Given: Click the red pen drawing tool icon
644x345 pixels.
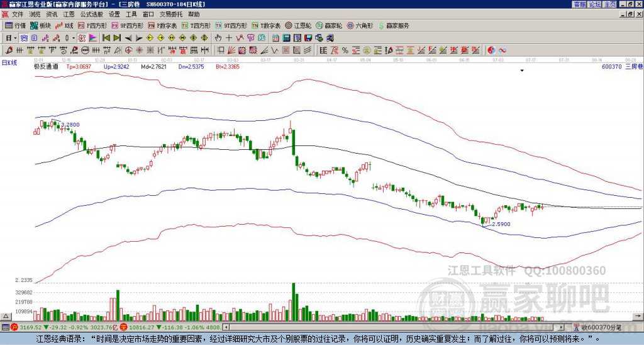Looking at the screenshot, I should (9, 50).
